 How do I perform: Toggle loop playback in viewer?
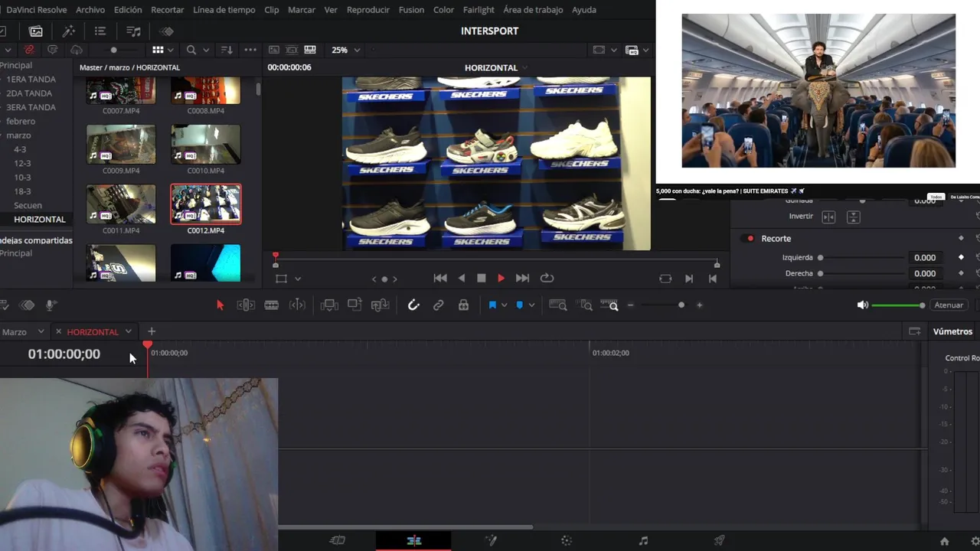[x=547, y=278]
